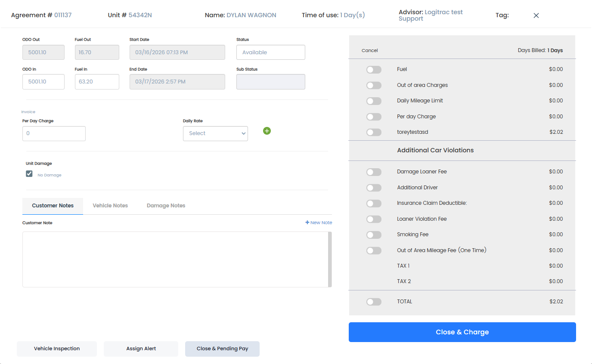Click the Invoice link
This screenshot has width=592, height=364.
(x=28, y=112)
